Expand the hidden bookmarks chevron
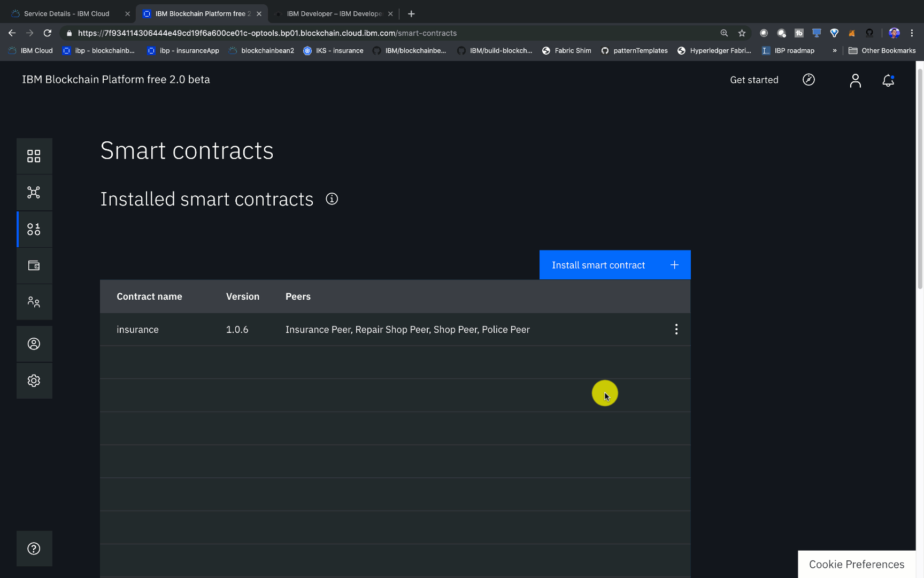Viewport: 924px width, 578px height. pyautogui.click(x=835, y=51)
